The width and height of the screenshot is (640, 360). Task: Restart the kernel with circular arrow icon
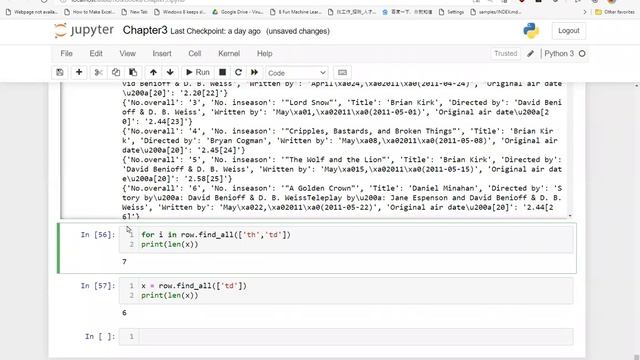point(238,73)
